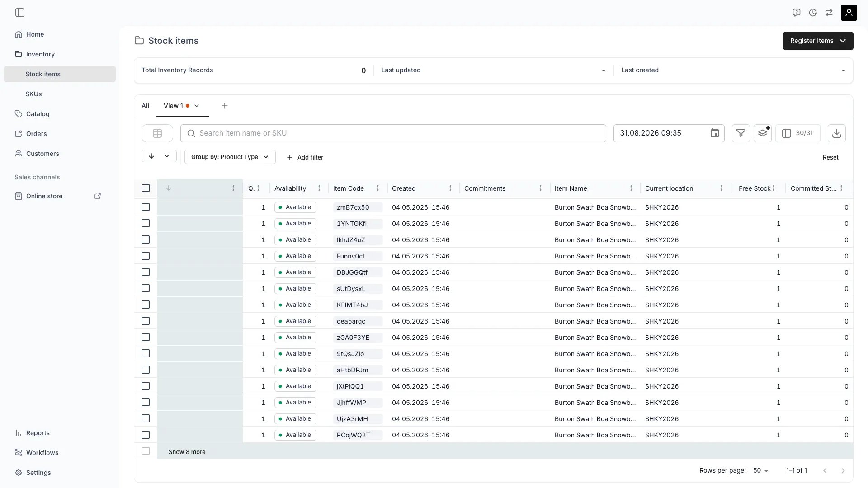Open the Group by Product Type dropdown
The image size is (868, 488).
230,157
